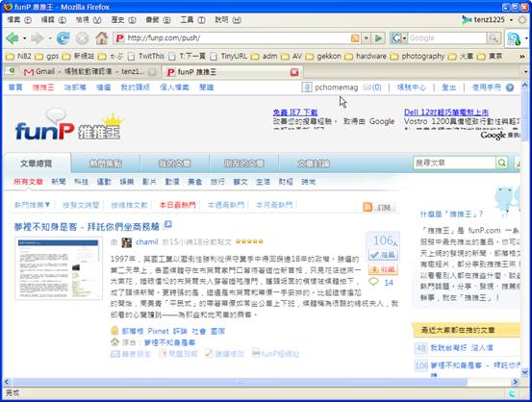
Task: Click the toolbar icon right of the search box
Action: (514, 38)
